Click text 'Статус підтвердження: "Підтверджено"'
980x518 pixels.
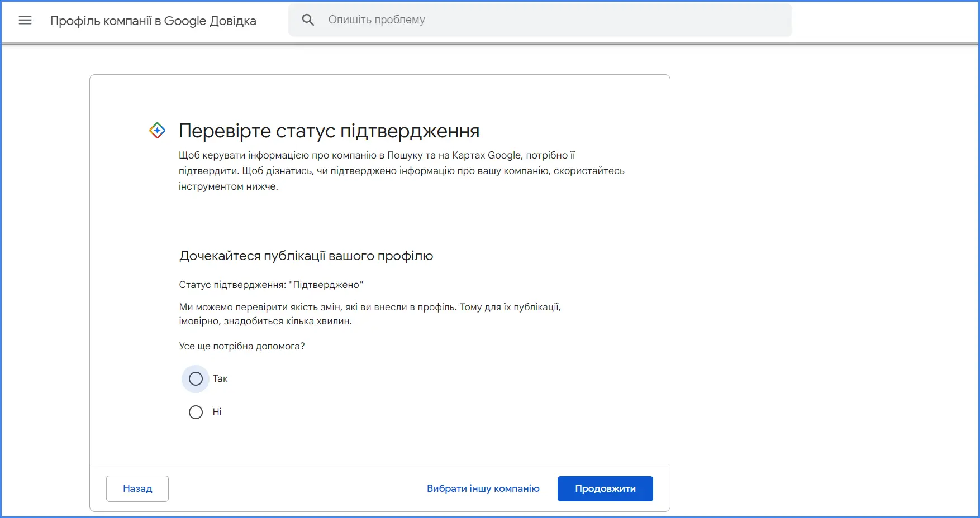[271, 285]
